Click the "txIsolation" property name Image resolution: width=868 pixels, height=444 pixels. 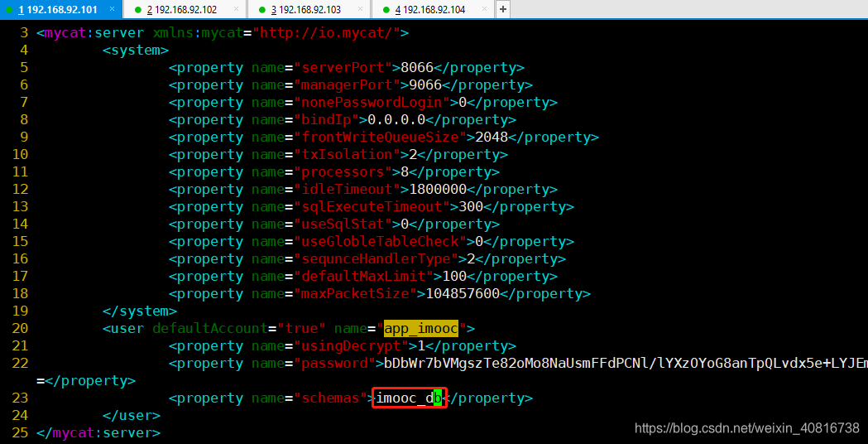(347, 155)
